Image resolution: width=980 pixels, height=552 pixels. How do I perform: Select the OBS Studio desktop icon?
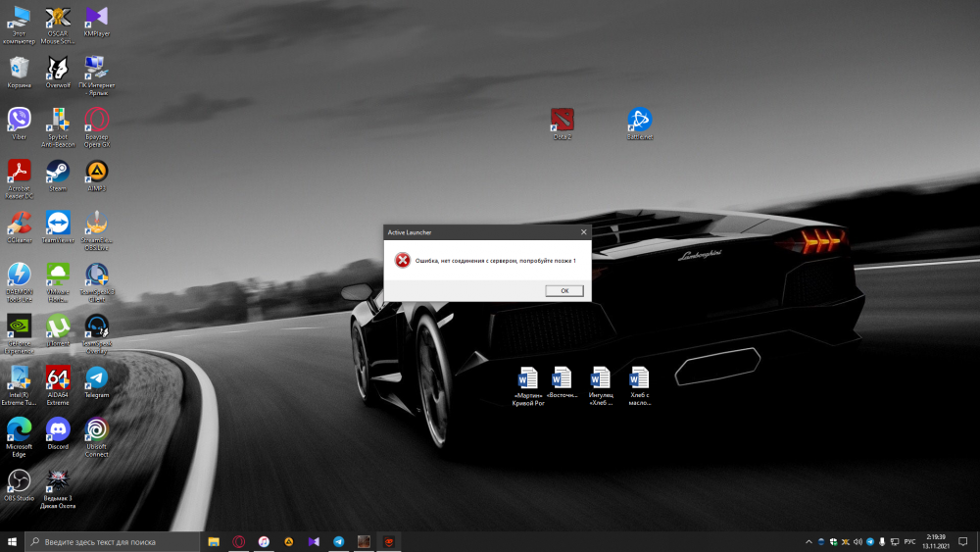tap(19, 480)
